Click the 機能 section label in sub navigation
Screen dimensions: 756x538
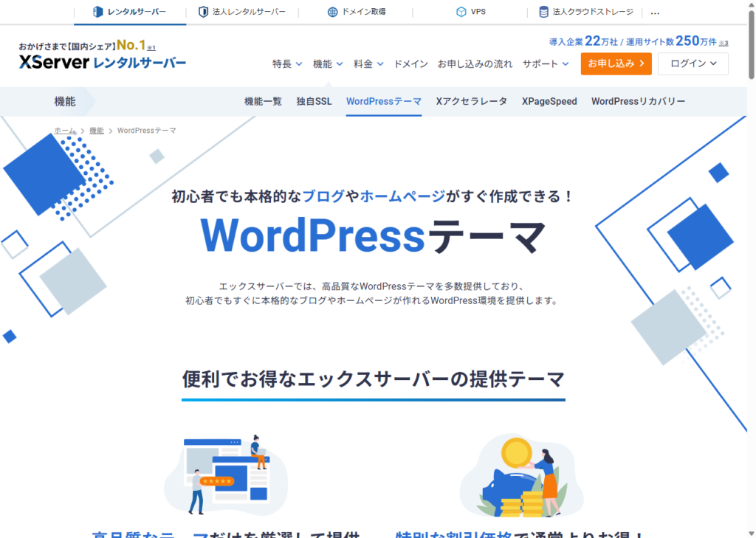65,101
